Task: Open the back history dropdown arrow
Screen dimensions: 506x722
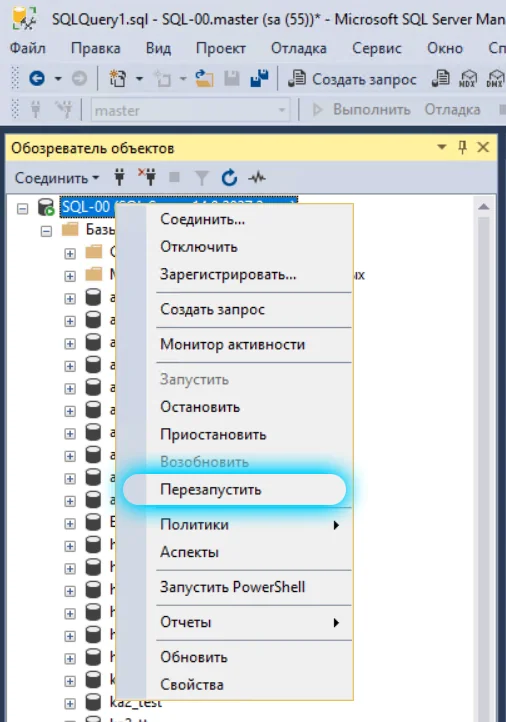Action: [58, 79]
